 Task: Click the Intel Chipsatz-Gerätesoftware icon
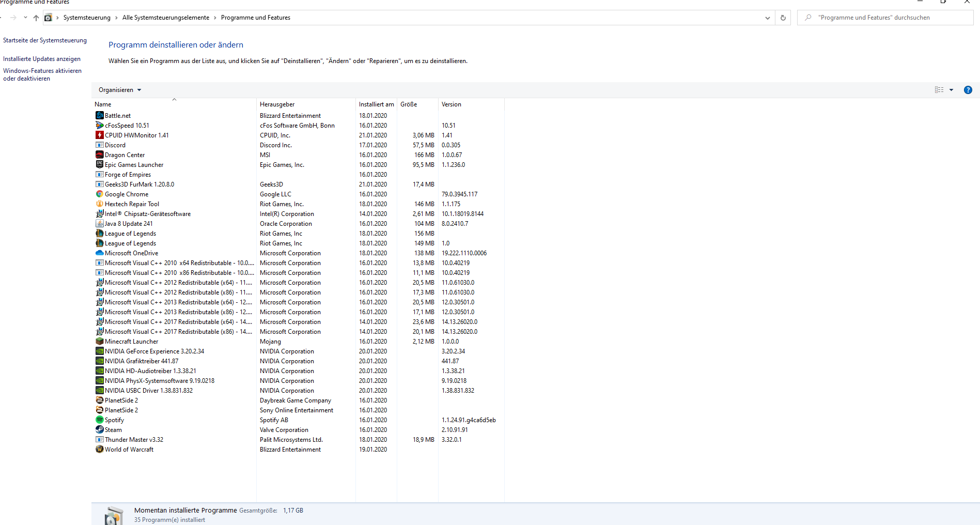coord(100,213)
